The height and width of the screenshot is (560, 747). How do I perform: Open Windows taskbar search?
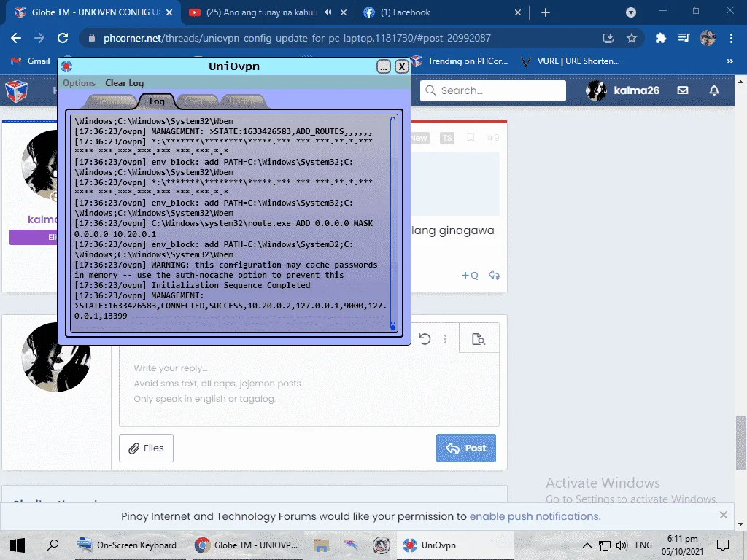coord(53,545)
